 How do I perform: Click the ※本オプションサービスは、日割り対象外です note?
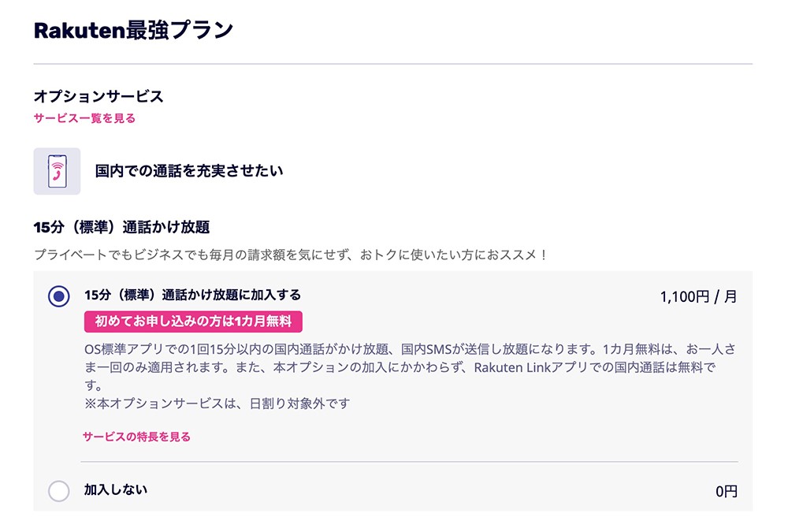217,404
